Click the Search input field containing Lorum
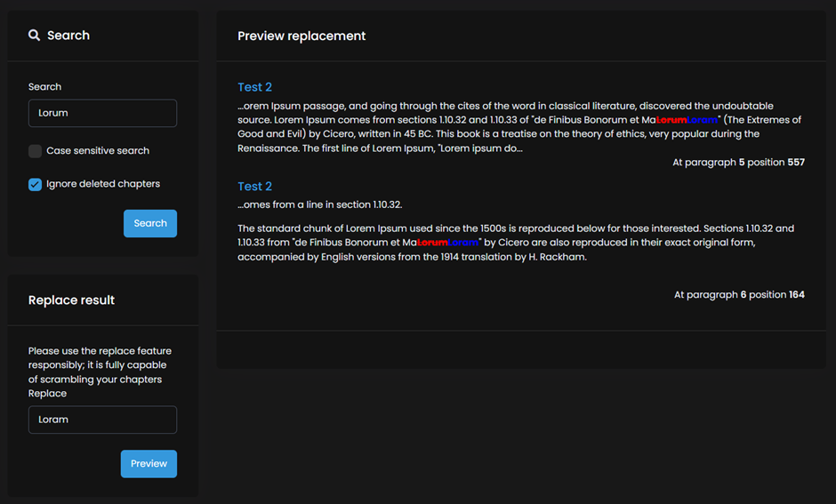Viewport: 836px width, 504px height. click(x=102, y=113)
